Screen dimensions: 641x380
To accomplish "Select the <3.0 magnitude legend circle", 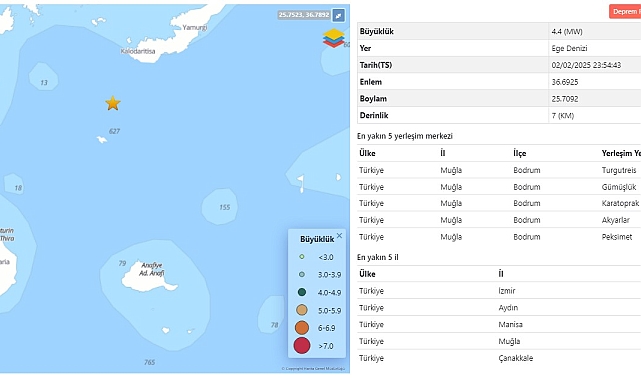I will coord(302,257).
